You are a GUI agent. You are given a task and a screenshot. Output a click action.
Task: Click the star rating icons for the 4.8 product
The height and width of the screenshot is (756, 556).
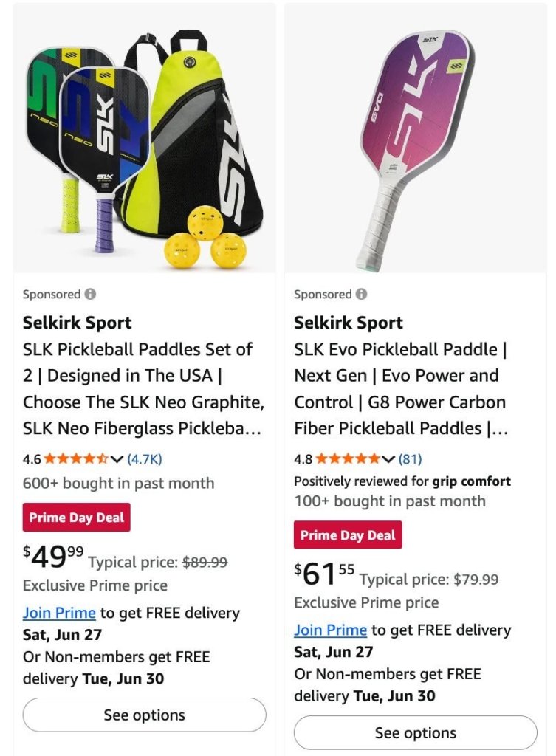347,458
